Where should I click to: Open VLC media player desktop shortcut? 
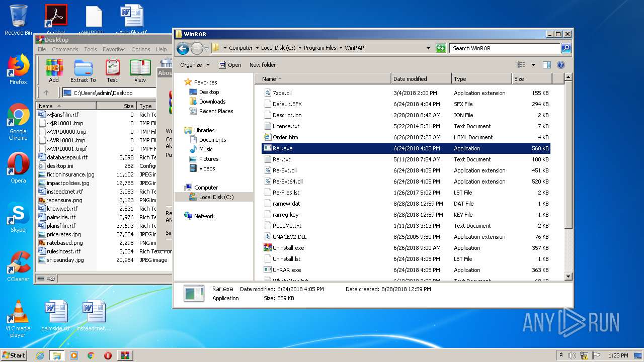pyautogui.click(x=18, y=319)
